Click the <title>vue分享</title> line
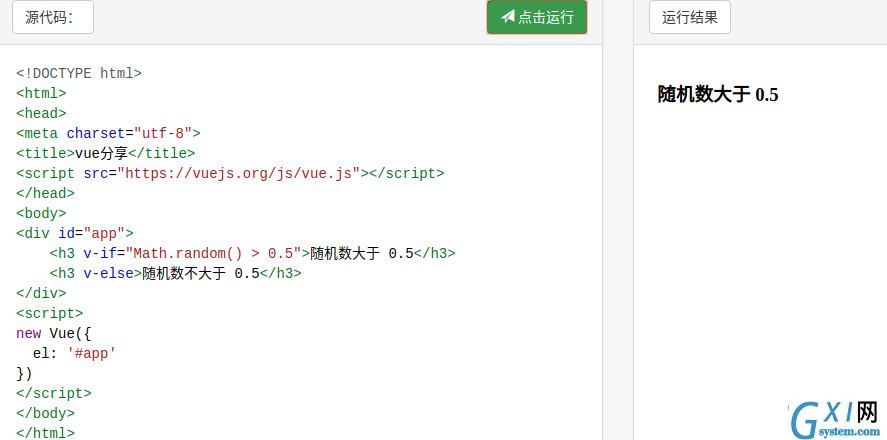887x440 pixels. pyautogui.click(x=106, y=153)
